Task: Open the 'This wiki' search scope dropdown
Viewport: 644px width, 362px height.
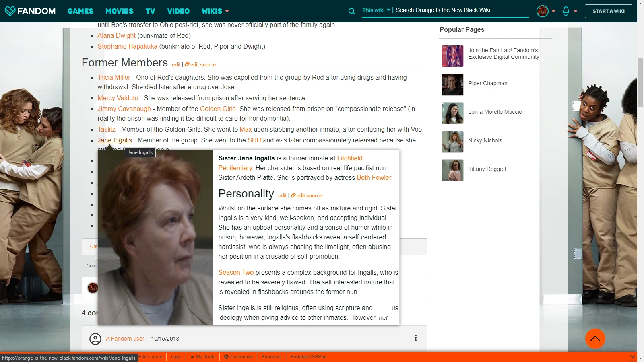Action: tap(376, 10)
